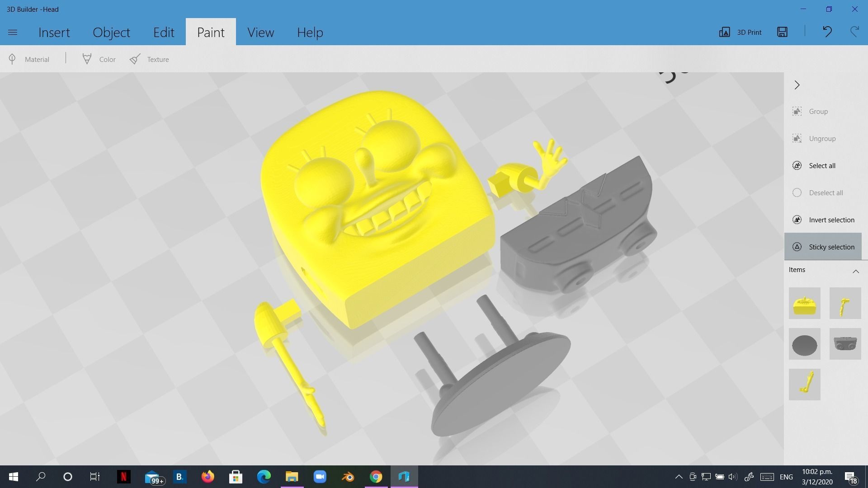Switch to the View tab

pyautogui.click(x=260, y=32)
